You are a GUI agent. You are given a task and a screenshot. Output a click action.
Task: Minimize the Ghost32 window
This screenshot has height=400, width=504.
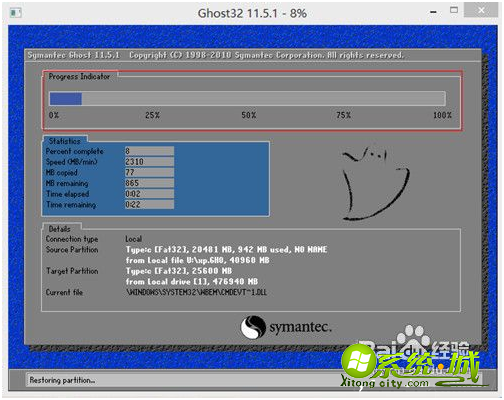click(433, 12)
